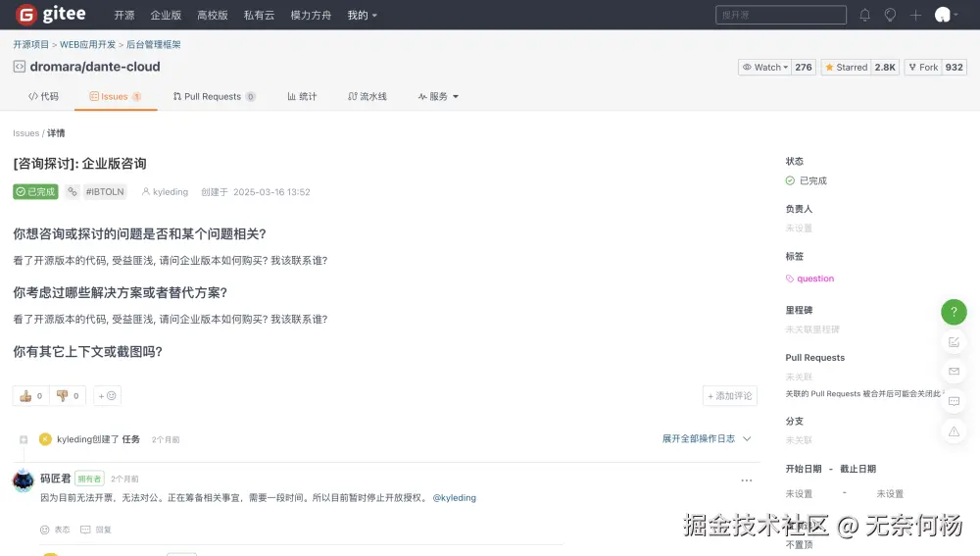This screenshot has height=556, width=980.
Task: Click the 码匠君 commenter name
Action: tap(56, 479)
